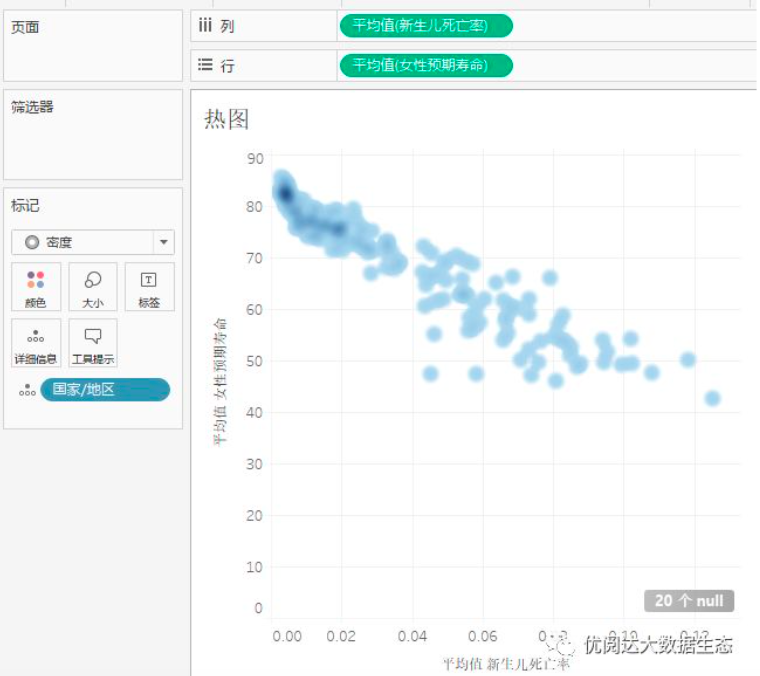Click the Tooltip (工具提示) marks icon
Image resolution: width=760 pixels, height=676 pixels.
92,343
